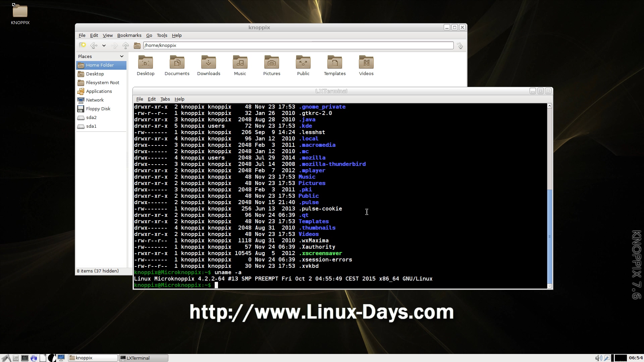This screenshot has height=362, width=644.
Task: Click the LXTerminal scrollbar thumb
Action: point(549,236)
